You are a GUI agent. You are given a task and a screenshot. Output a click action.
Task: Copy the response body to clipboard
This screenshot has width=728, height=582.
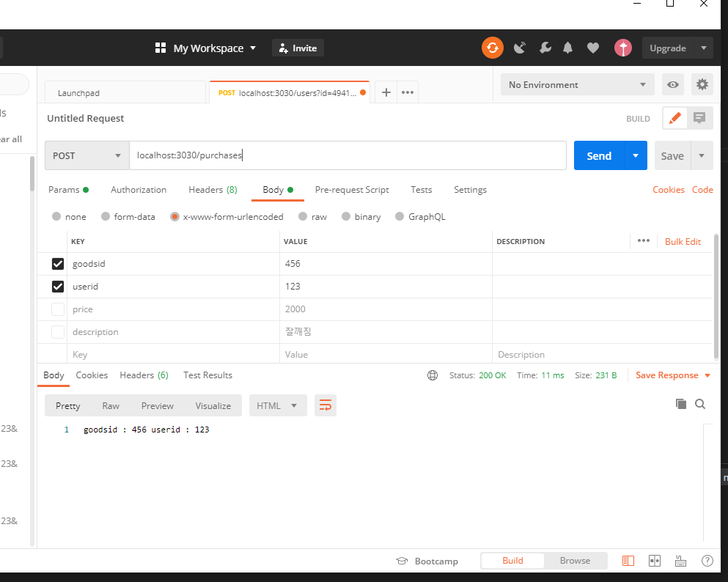click(680, 404)
